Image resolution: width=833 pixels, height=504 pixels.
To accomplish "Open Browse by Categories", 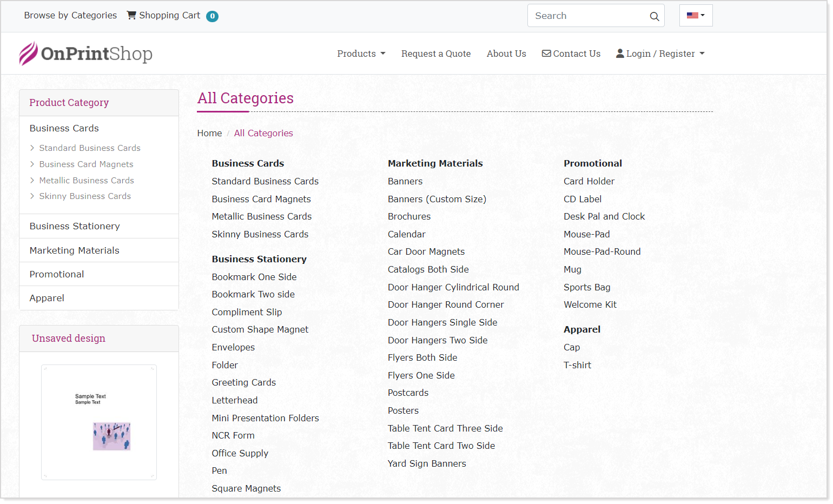I will click(70, 15).
